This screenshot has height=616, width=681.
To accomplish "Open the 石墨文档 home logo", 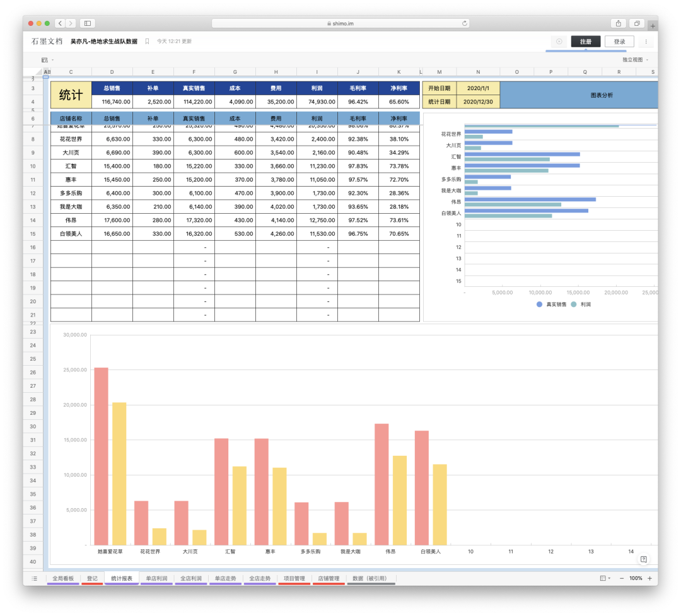I will [x=47, y=41].
